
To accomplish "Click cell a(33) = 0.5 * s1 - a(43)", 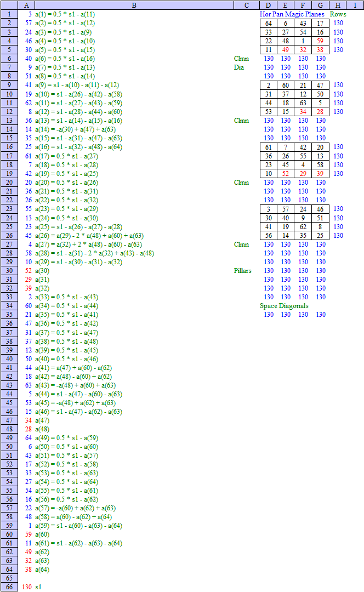I will [66, 297].
